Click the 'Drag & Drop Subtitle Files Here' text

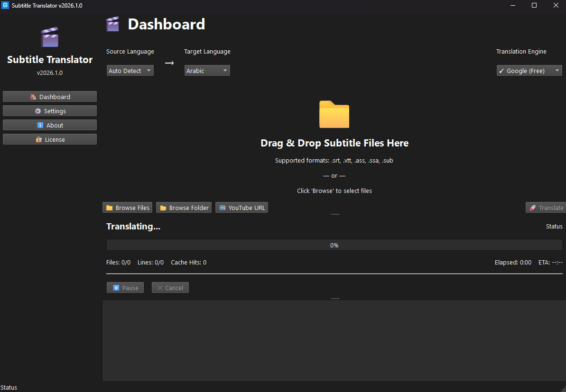pyautogui.click(x=334, y=143)
